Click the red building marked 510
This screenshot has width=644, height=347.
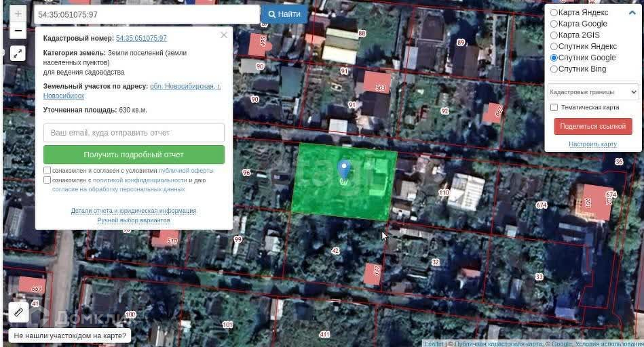point(166,239)
